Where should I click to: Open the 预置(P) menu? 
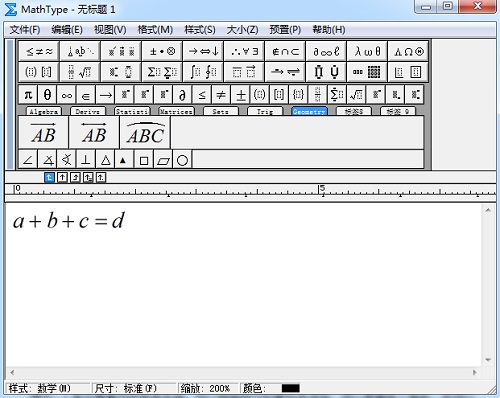[285, 30]
